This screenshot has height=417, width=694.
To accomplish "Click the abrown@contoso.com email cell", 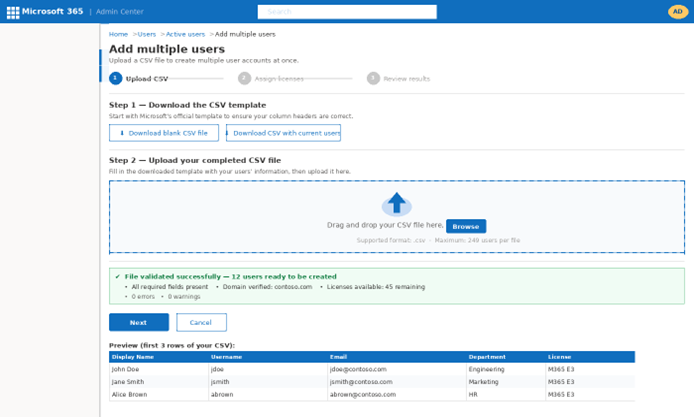I will point(397,394).
